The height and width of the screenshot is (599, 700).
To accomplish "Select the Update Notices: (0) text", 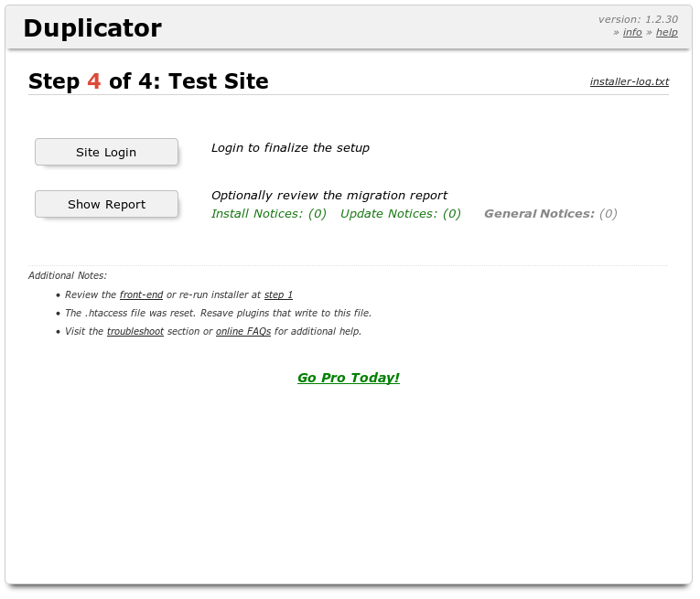I will (x=401, y=214).
